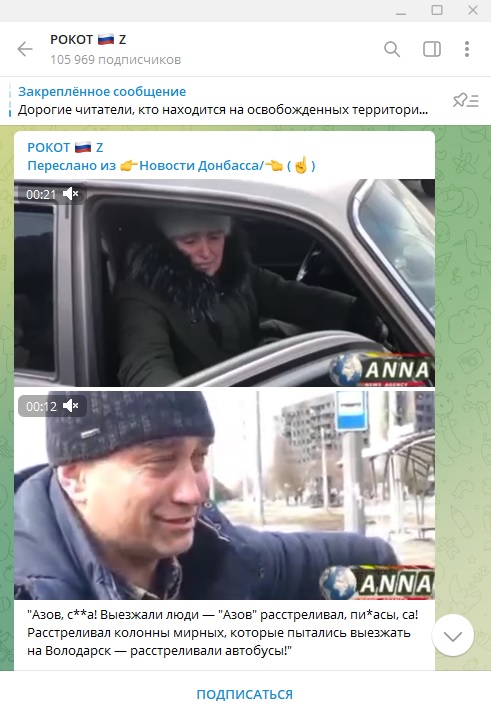Unmute the 00:12 video
This screenshot has width=491, height=717.
70,406
